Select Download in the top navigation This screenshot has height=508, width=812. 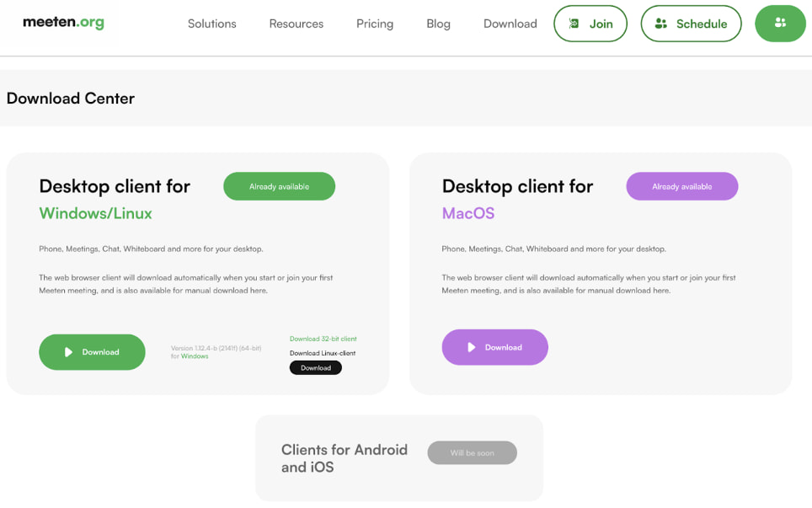point(510,24)
